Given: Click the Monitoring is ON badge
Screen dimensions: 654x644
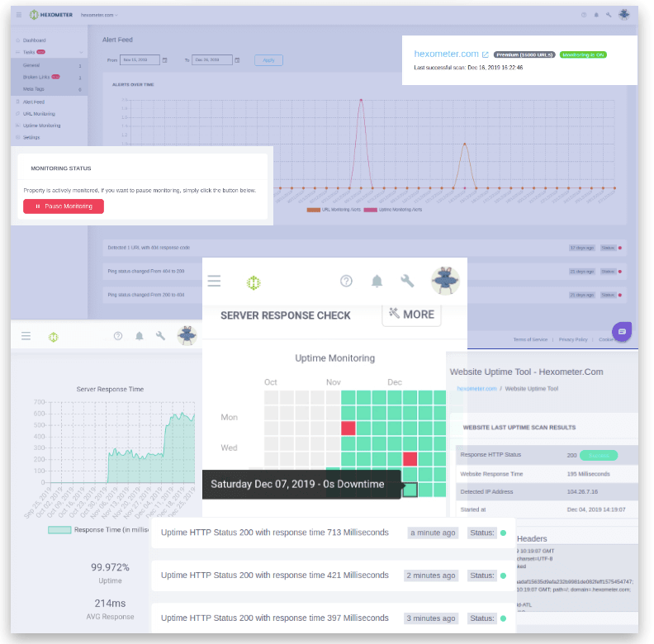Looking at the screenshot, I should [x=583, y=54].
